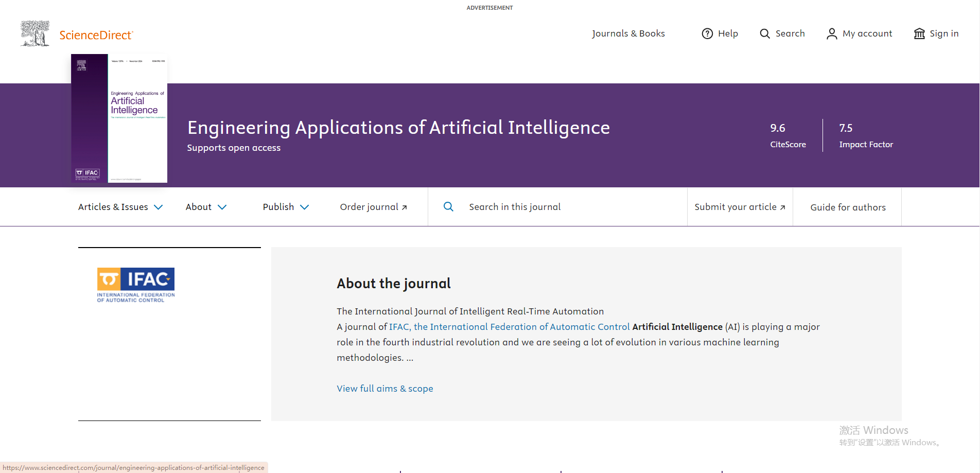Open Guide for authors
The height and width of the screenshot is (473, 980).
pyautogui.click(x=848, y=207)
